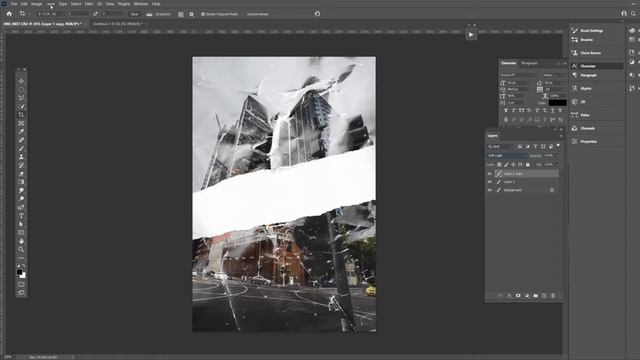Open the File menu

coord(14,4)
